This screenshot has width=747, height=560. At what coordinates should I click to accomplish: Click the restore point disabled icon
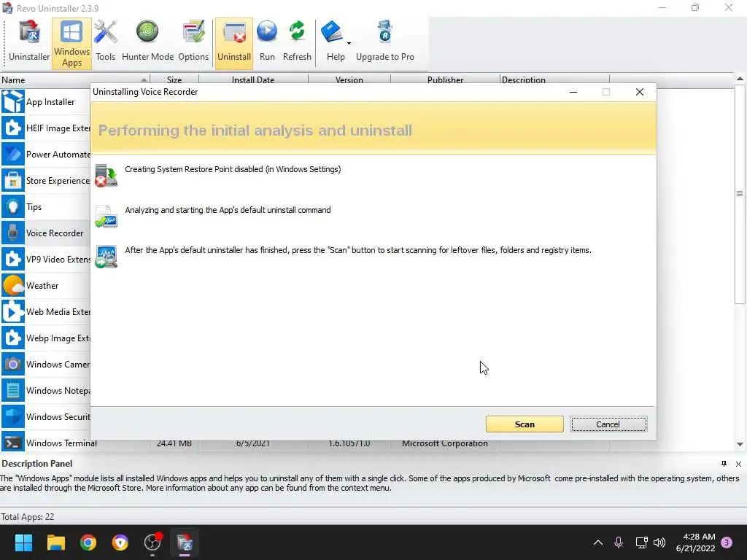pos(106,175)
